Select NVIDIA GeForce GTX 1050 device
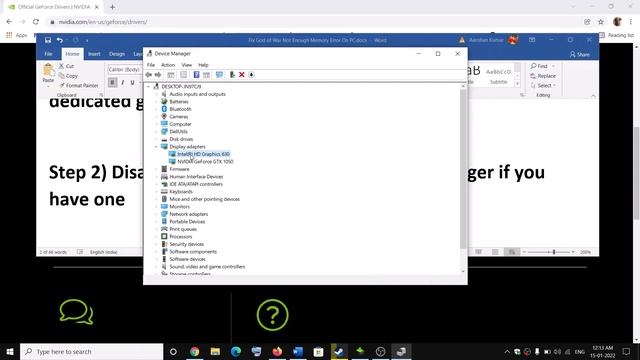The width and height of the screenshot is (640, 360). pos(205,162)
